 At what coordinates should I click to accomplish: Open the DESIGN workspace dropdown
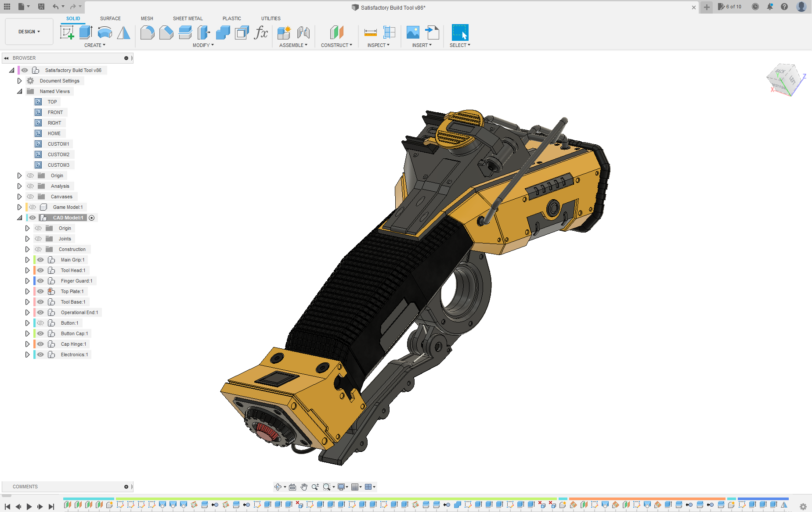click(29, 32)
